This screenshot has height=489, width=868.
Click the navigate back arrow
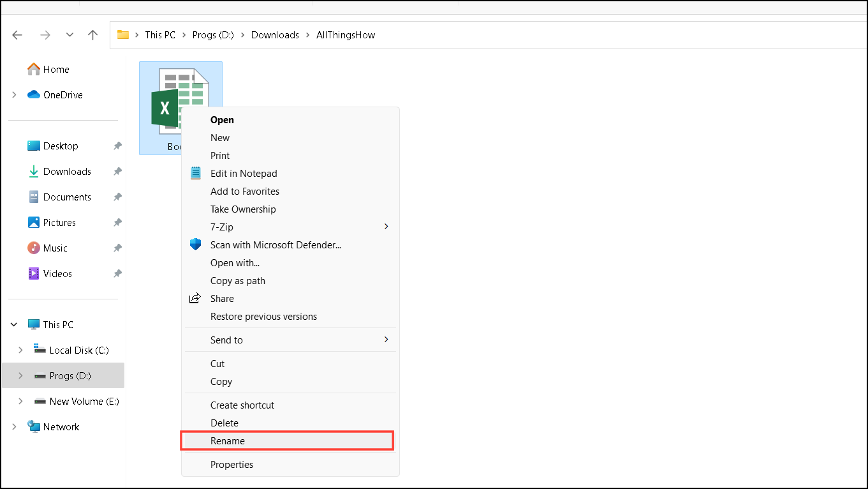tap(17, 34)
